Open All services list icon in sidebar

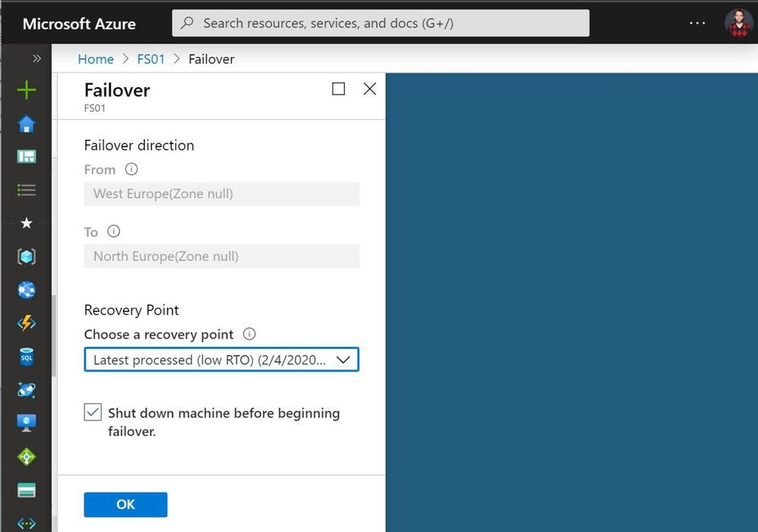[x=26, y=190]
